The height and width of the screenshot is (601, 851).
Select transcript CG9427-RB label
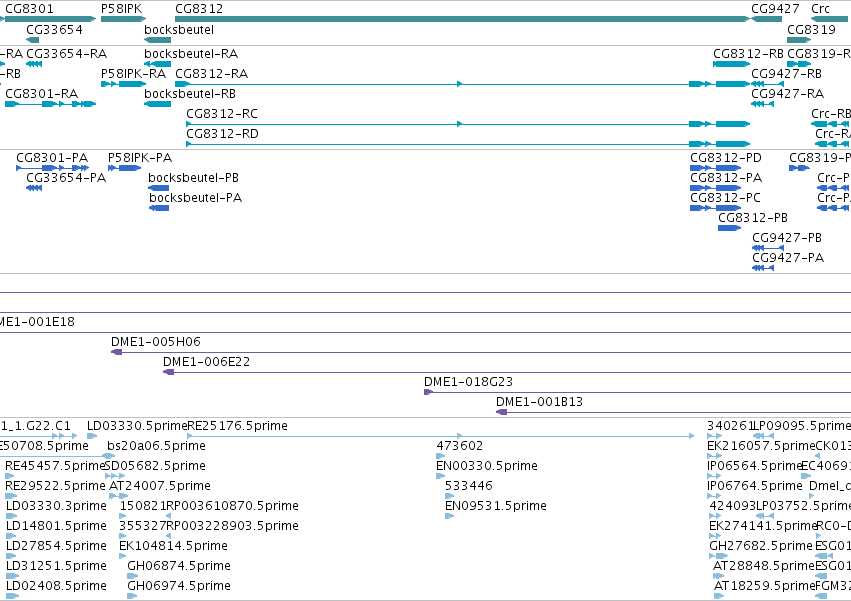[786, 74]
